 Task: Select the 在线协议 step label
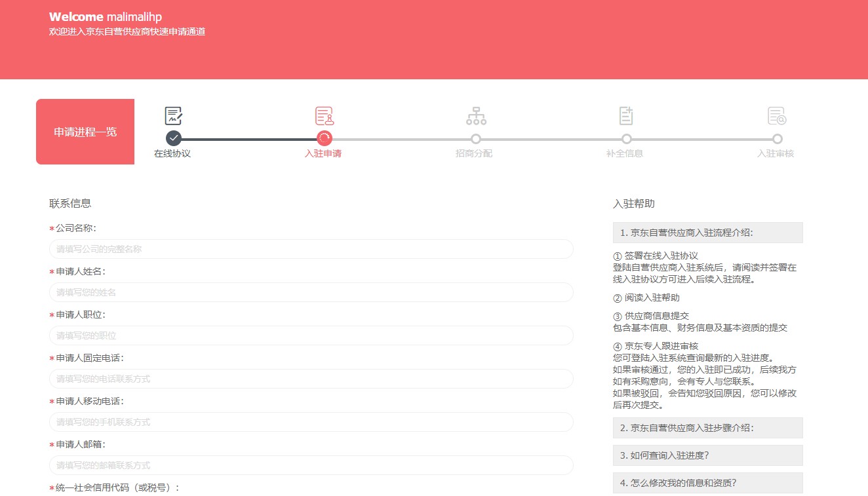(172, 154)
